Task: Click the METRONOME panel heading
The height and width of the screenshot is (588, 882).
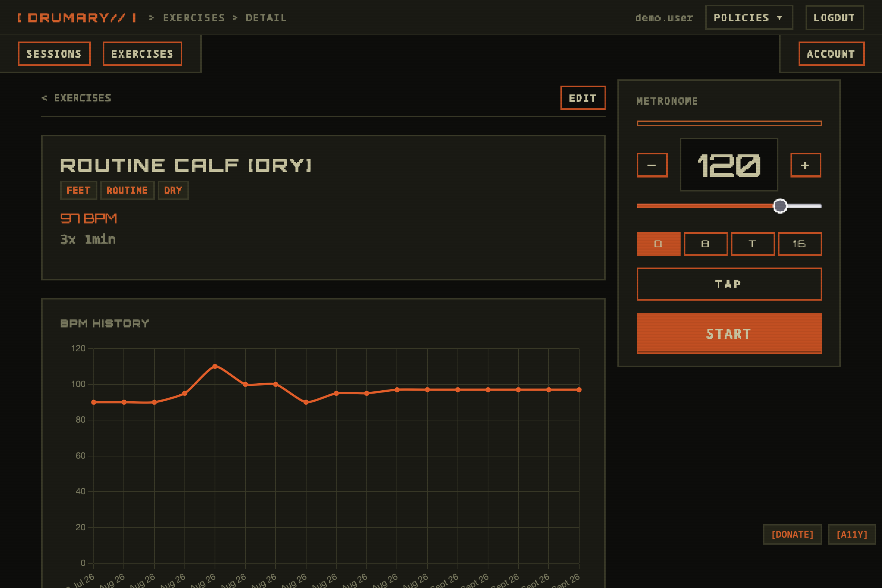Action: [x=667, y=101]
